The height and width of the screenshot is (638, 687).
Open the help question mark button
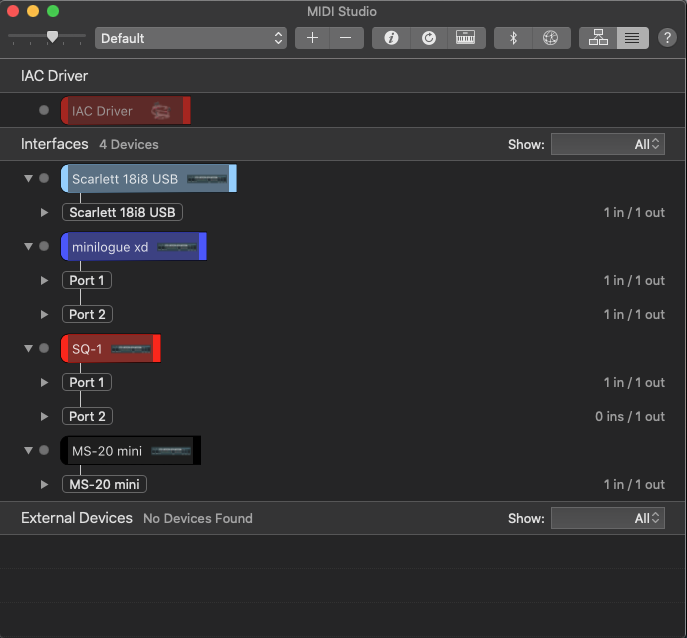(667, 38)
